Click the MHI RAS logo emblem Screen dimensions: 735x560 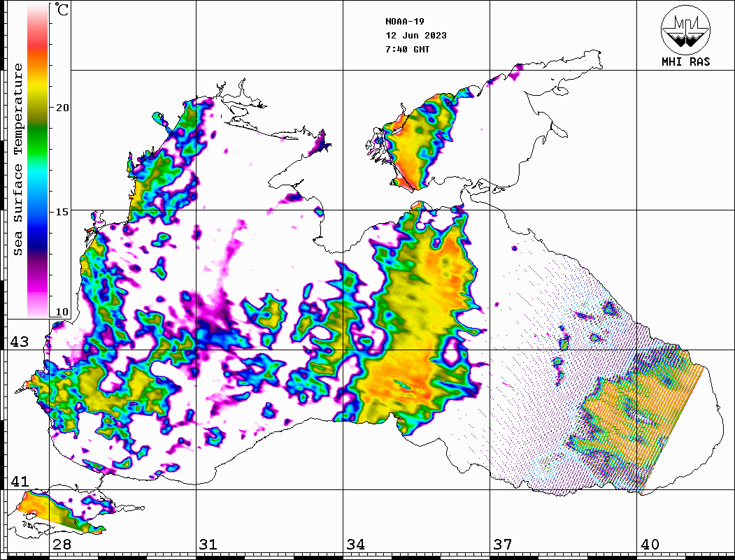pyautogui.click(x=686, y=29)
